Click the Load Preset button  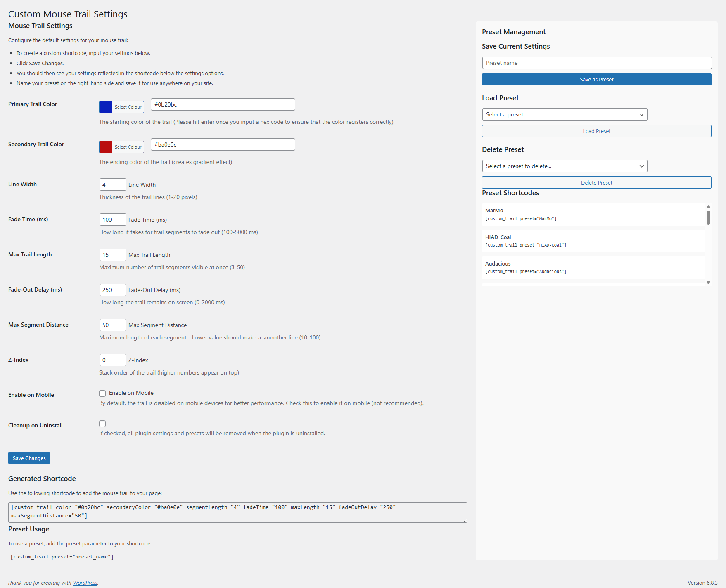click(x=597, y=131)
